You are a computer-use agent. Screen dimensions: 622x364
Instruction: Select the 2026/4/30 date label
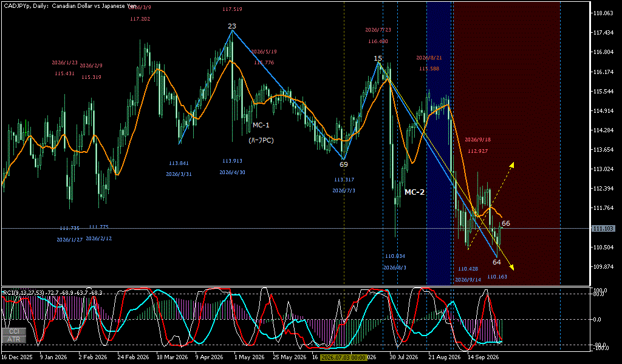(x=232, y=172)
